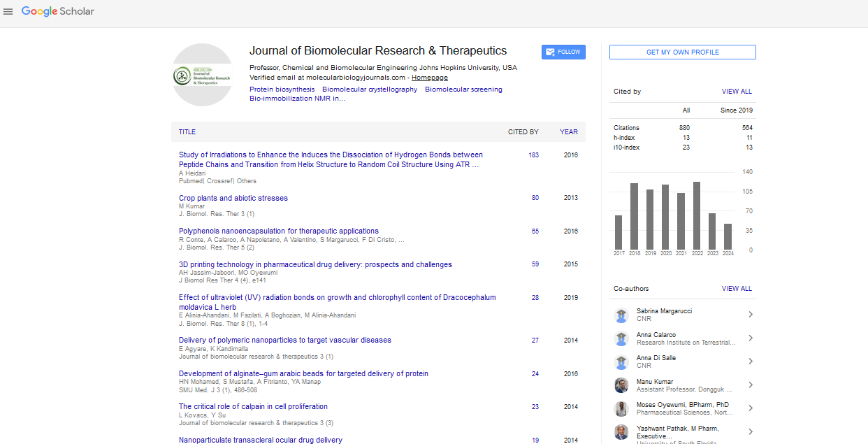
Task: View the 183 citations count
Action: (534, 155)
